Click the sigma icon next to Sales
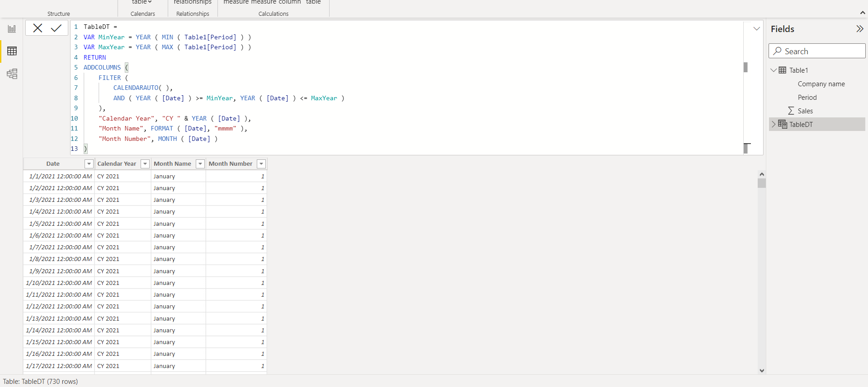This screenshot has width=868, height=387. (791, 111)
